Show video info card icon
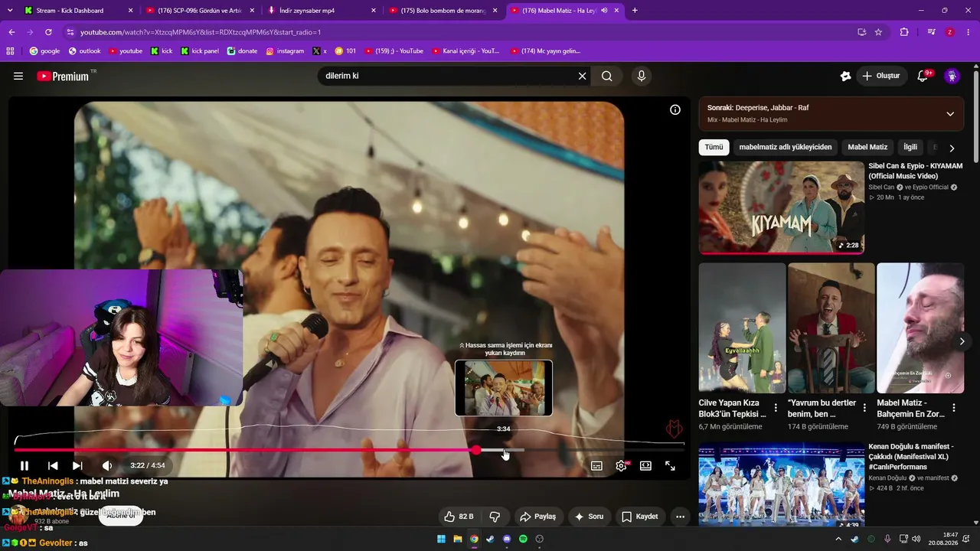The width and height of the screenshot is (980, 551). point(675,109)
